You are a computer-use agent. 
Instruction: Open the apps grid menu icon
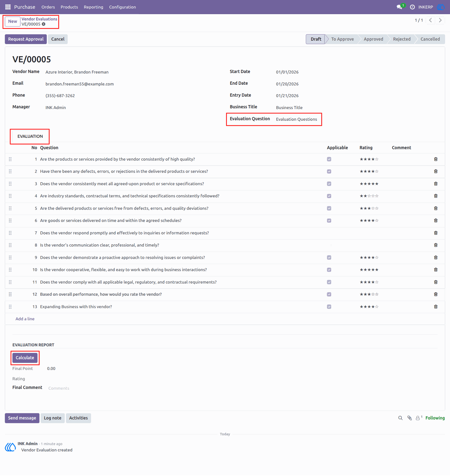pyautogui.click(x=8, y=7)
